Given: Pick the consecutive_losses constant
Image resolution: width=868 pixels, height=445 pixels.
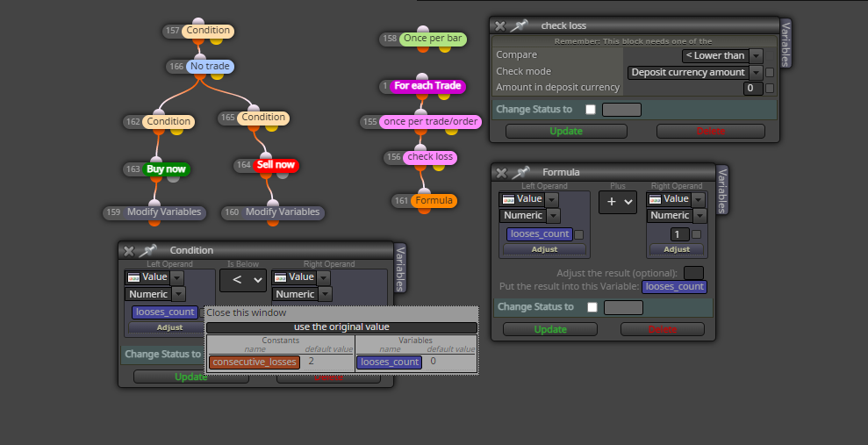Looking at the screenshot, I should [x=255, y=362].
